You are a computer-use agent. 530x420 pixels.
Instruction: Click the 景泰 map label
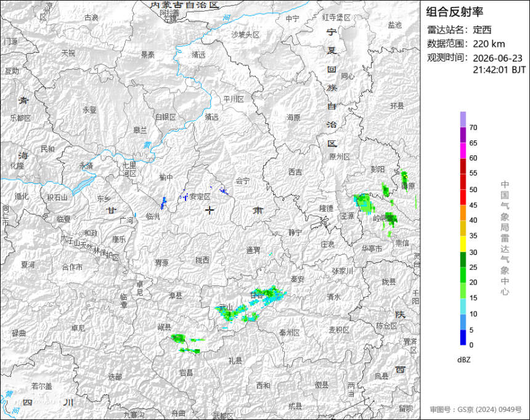pyautogui.click(x=148, y=55)
